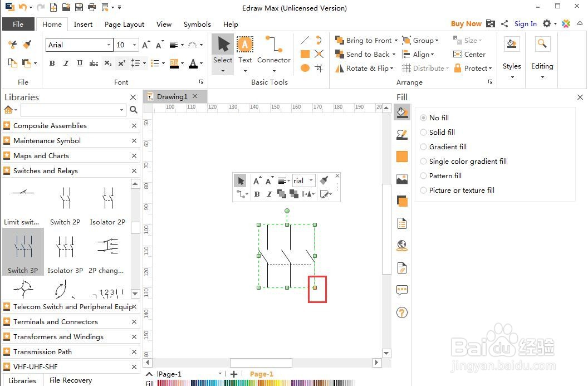The width and height of the screenshot is (588, 386).
Task: Open the Symbols ribbon tab
Action: (197, 24)
